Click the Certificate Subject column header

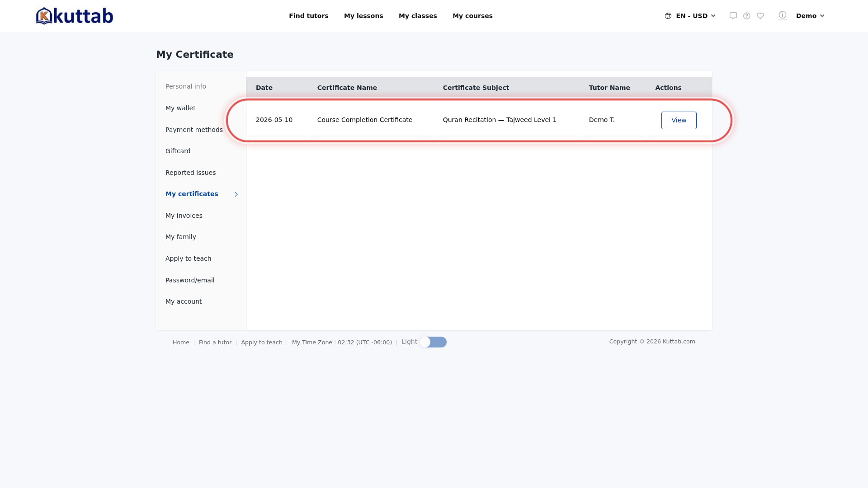coord(476,88)
